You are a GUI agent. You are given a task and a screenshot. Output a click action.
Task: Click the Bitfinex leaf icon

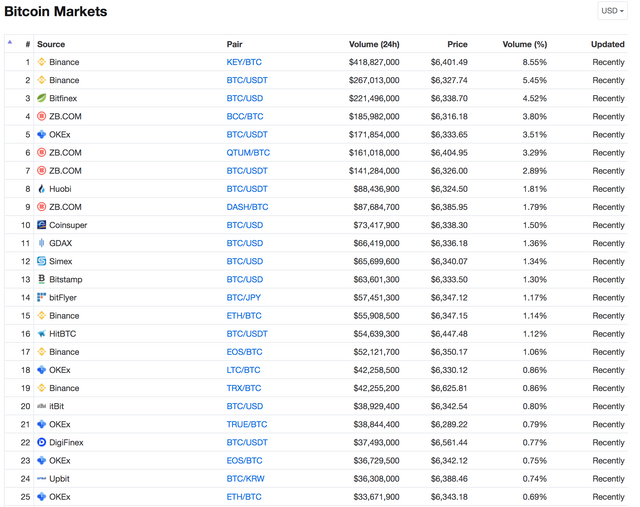(x=41, y=98)
